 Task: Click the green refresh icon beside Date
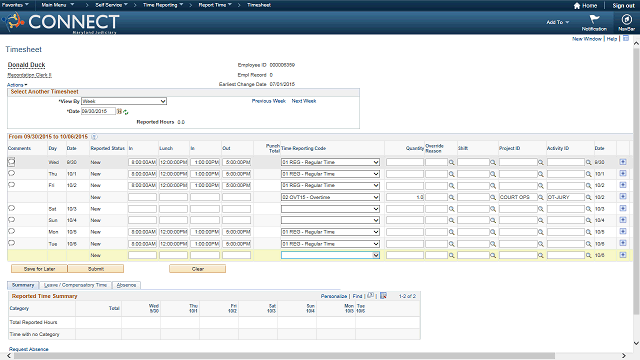(x=126, y=112)
